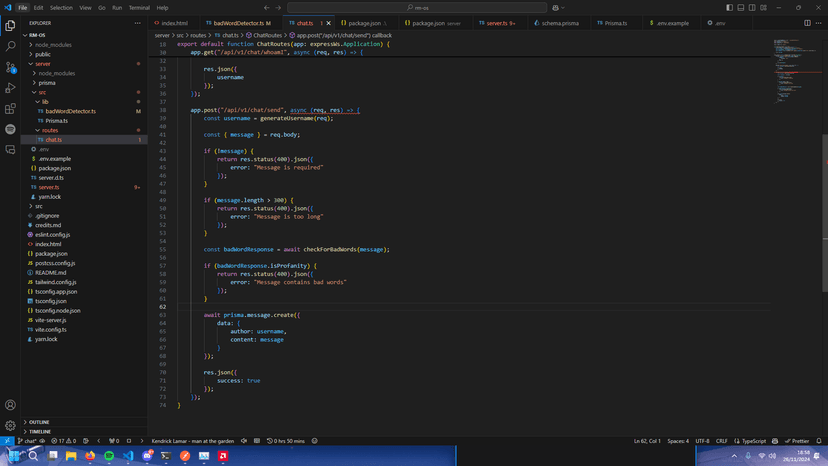Click the Prettier status bar button
Image resolution: width=828 pixels, height=466 pixels.
(797, 441)
